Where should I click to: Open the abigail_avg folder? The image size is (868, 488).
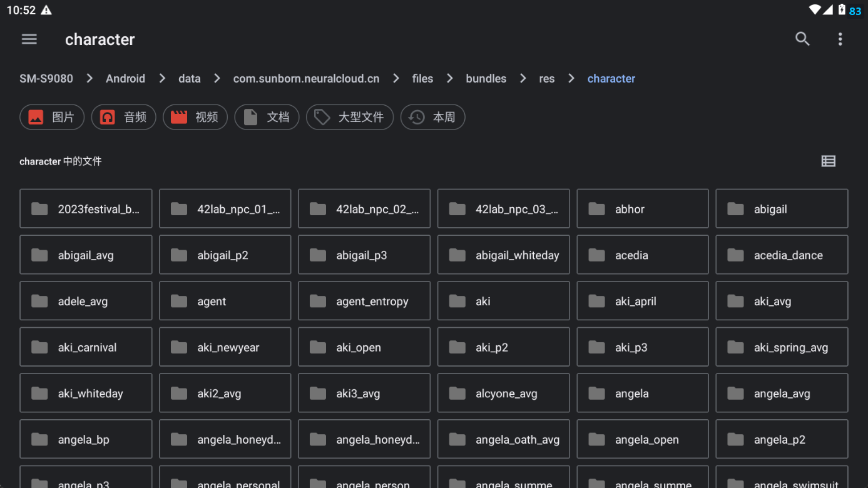pyautogui.click(x=86, y=255)
